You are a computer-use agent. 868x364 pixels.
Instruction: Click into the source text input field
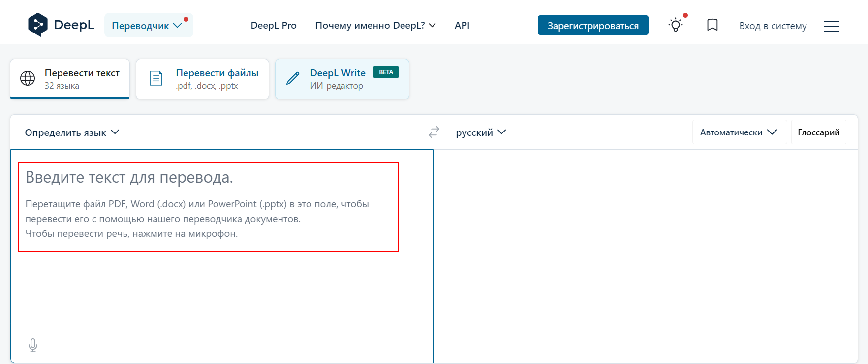pyautogui.click(x=222, y=256)
